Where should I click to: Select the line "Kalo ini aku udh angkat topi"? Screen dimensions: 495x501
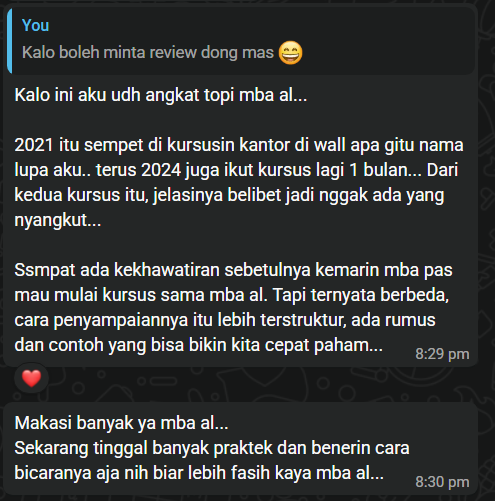coord(161,95)
